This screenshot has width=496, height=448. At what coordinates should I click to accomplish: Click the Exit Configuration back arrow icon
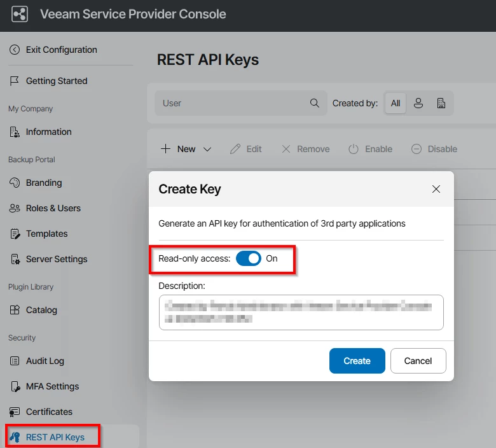(x=15, y=50)
